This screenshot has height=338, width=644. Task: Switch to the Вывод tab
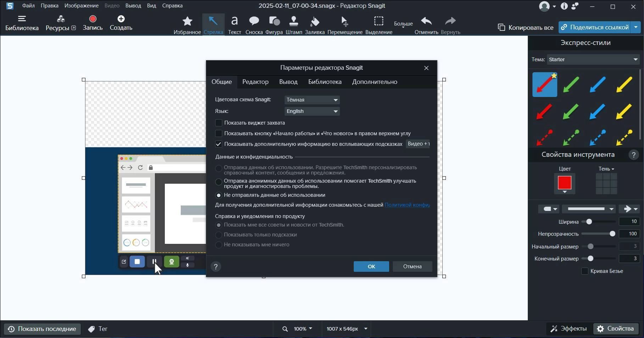click(x=288, y=82)
